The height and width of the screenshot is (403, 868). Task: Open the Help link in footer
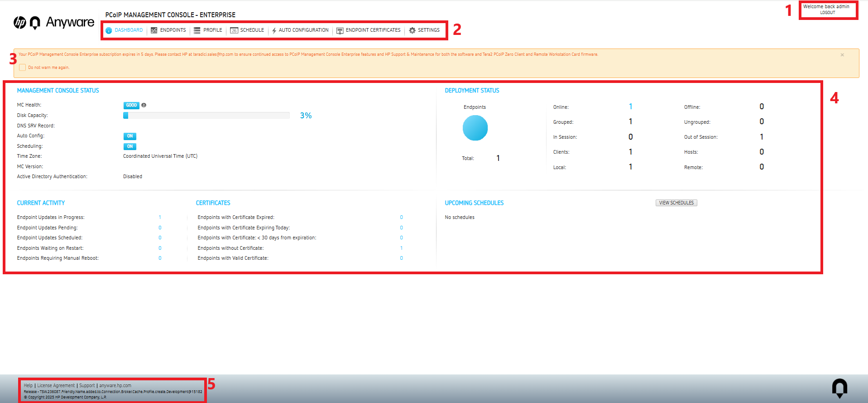(x=28, y=386)
